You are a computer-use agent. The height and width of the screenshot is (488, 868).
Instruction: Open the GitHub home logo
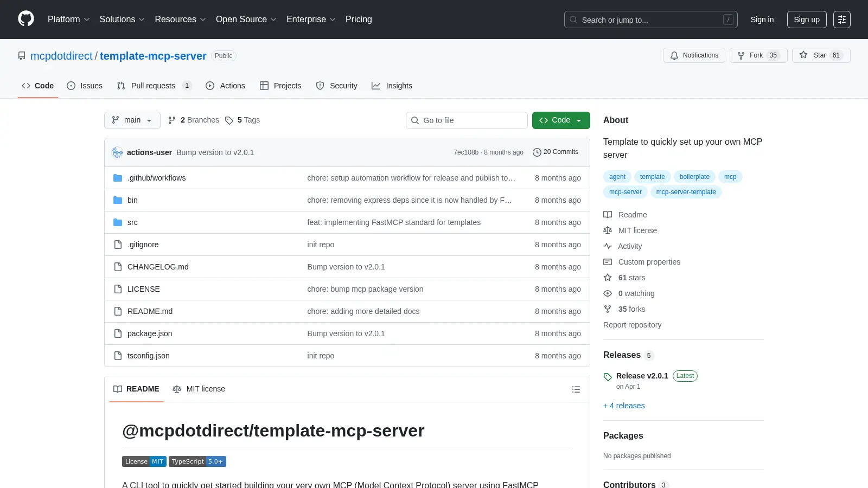pos(26,19)
